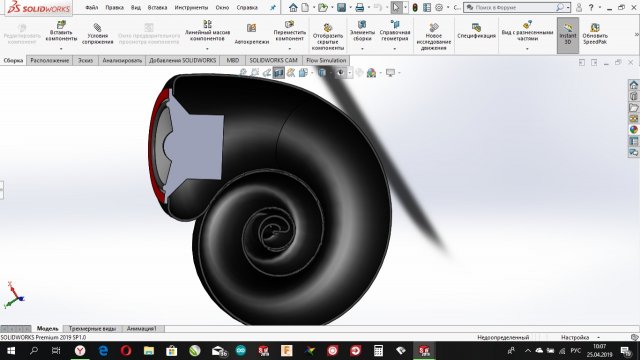Click the Home icon in top toolbar

(293, 7)
